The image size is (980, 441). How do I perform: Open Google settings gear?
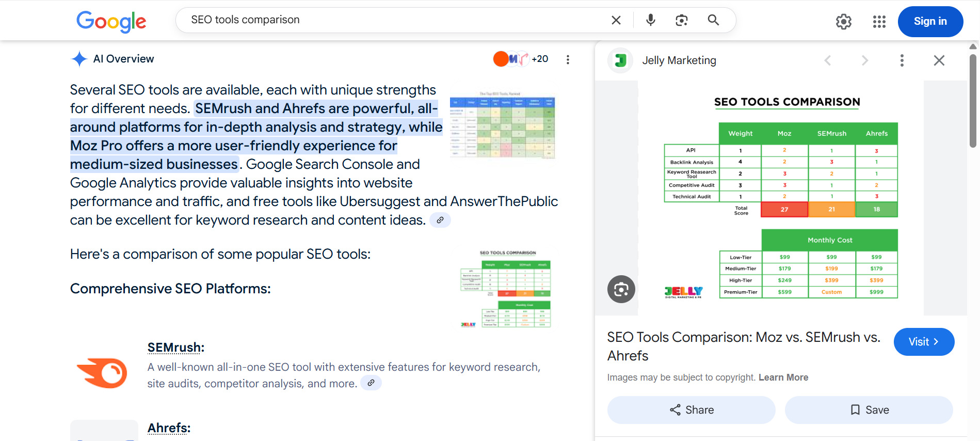[x=843, y=22]
